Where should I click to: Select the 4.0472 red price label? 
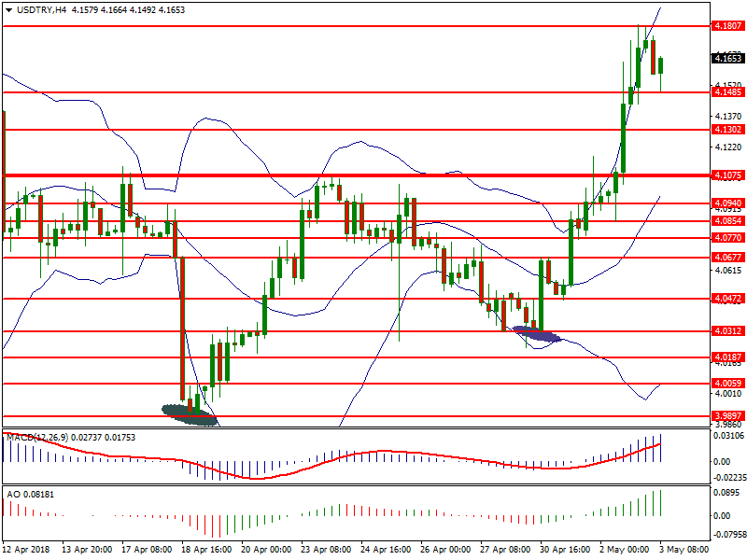(726, 299)
